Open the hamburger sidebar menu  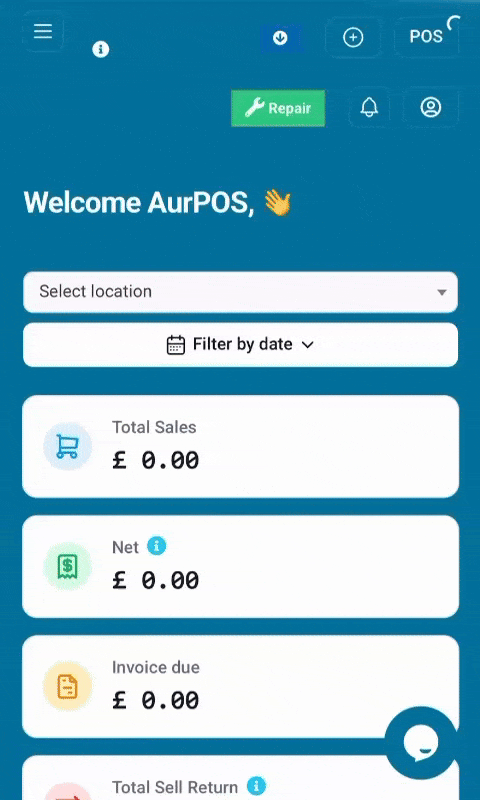pyautogui.click(x=43, y=32)
